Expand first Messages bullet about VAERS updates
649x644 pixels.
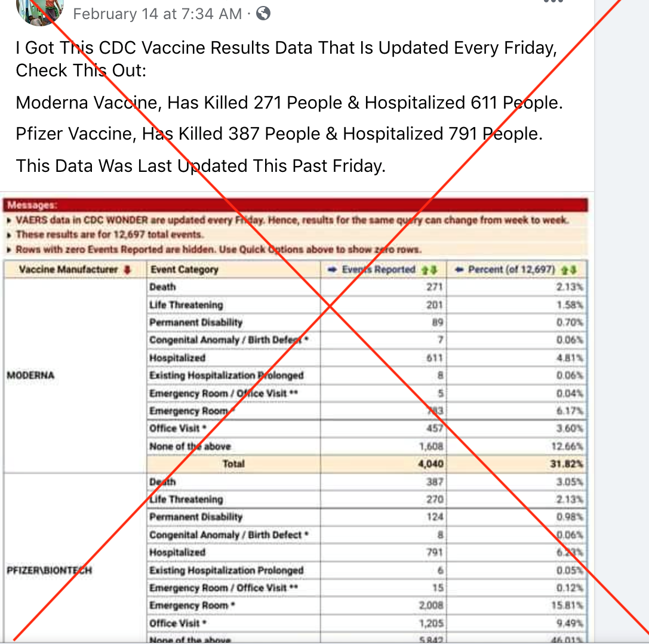click(9, 221)
